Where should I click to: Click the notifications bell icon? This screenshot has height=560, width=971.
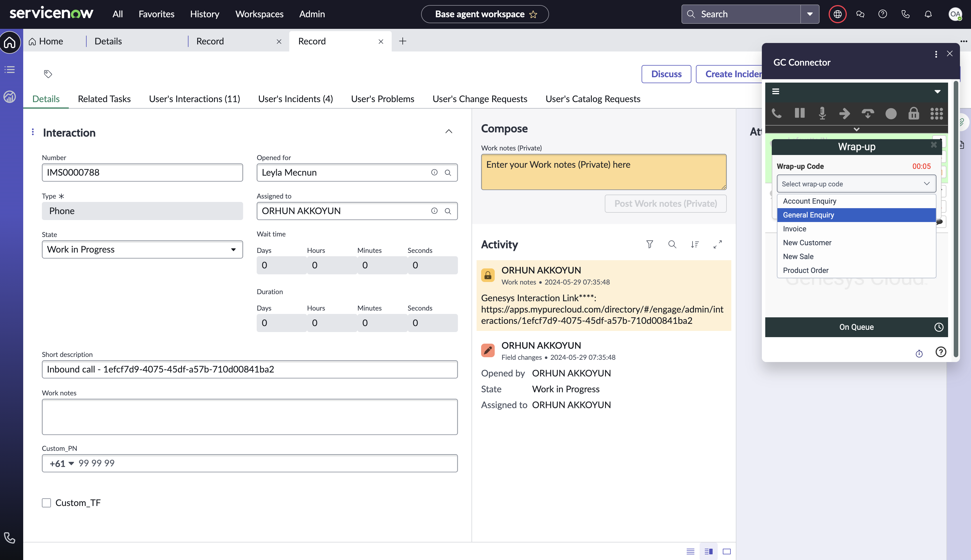tap(928, 14)
